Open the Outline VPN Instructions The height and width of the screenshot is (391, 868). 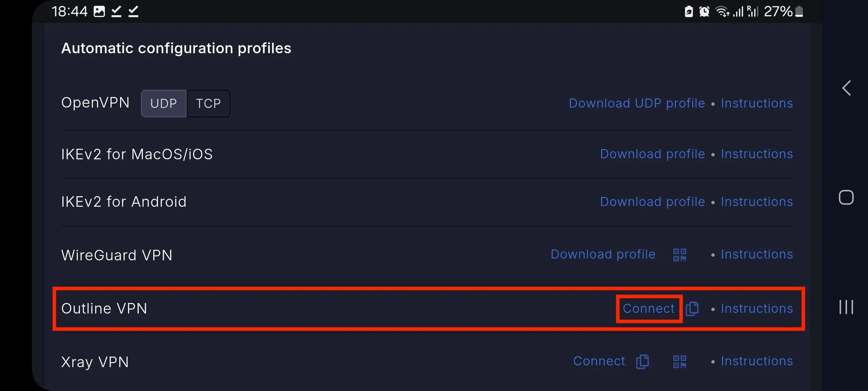click(757, 309)
